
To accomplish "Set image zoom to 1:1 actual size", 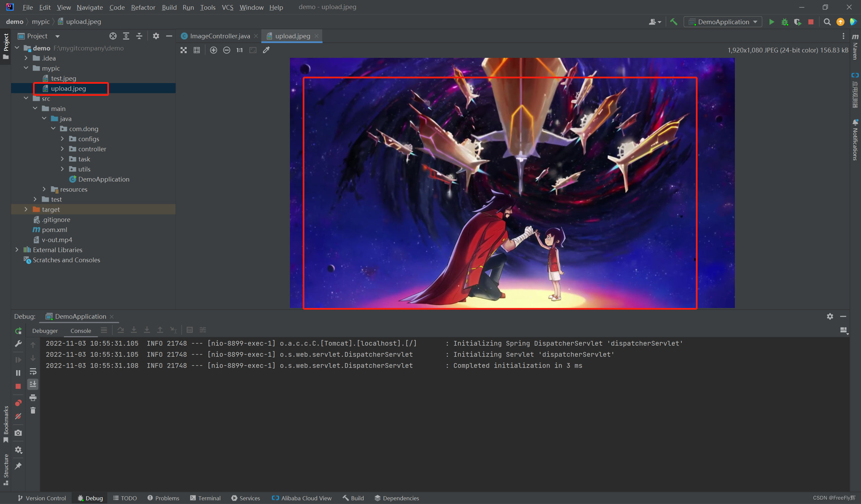I will point(239,50).
